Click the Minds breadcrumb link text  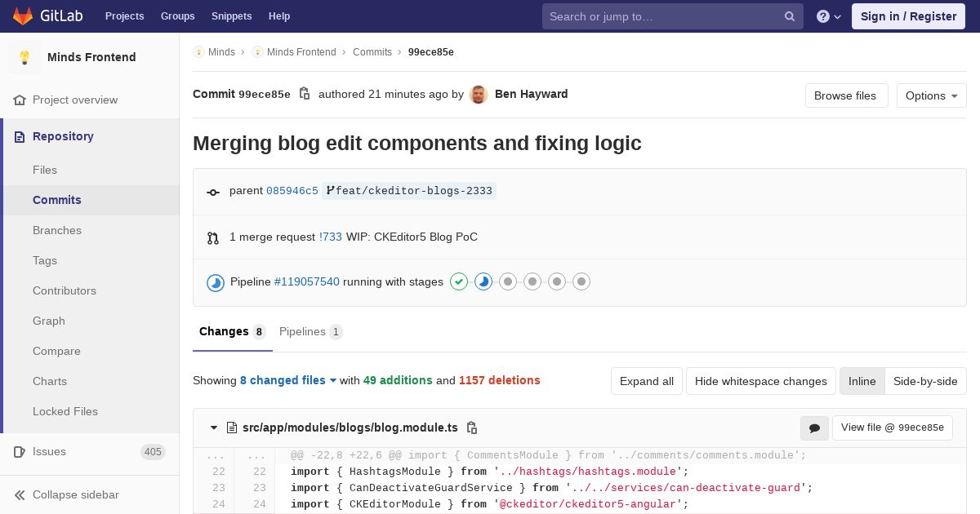point(221,52)
